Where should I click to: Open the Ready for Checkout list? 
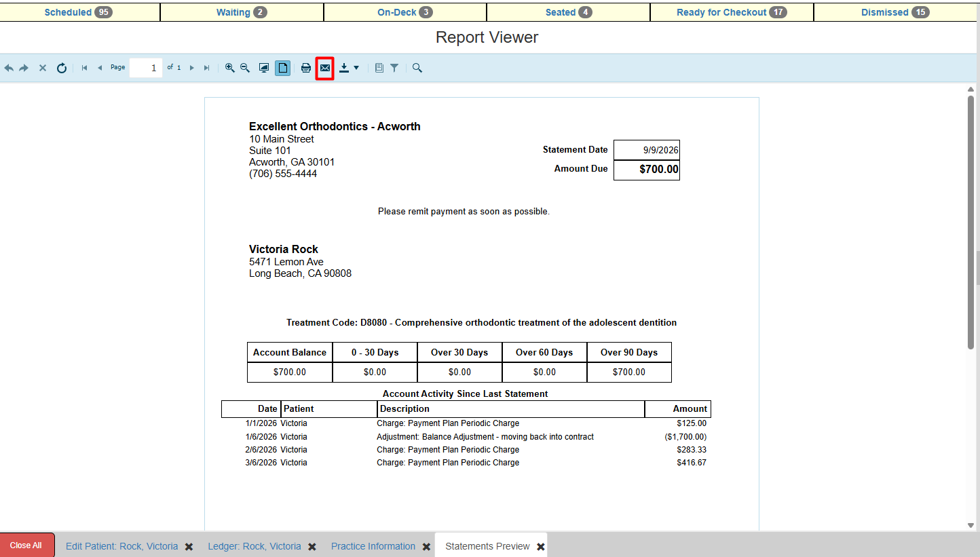[x=732, y=12]
